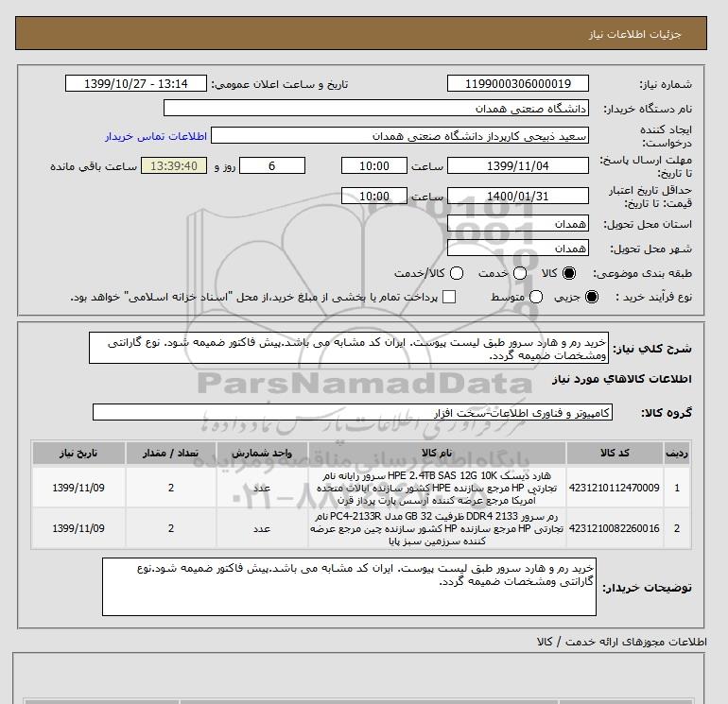Click the شرح کلی نیاز label
This screenshot has width=728, height=704.
652,349
